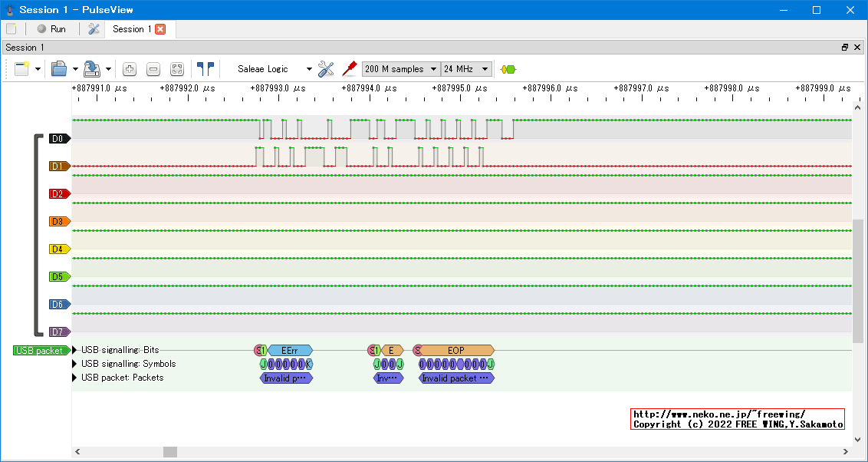The height and width of the screenshot is (462, 868).
Task: Open the device configuration wrench icon
Action: coord(326,69)
